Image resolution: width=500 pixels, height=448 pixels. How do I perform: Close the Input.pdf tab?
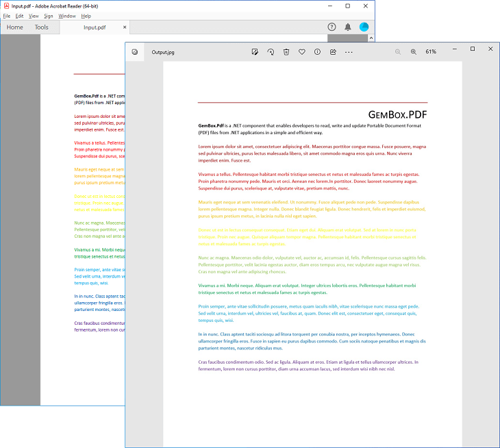click(125, 27)
